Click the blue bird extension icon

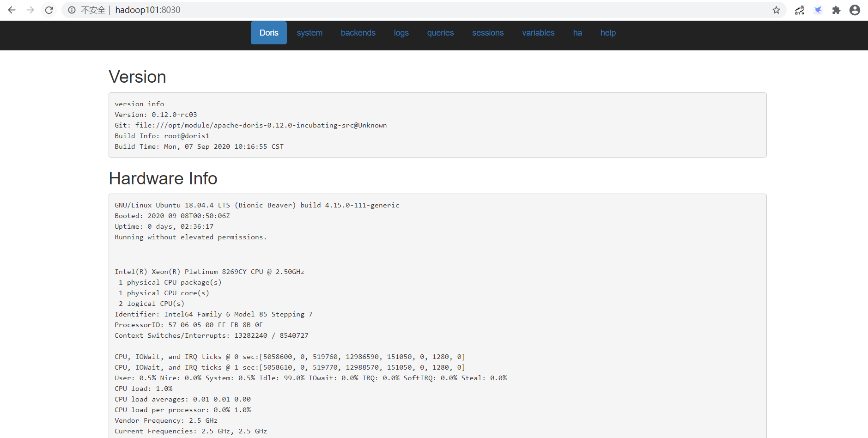coord(818,10)
